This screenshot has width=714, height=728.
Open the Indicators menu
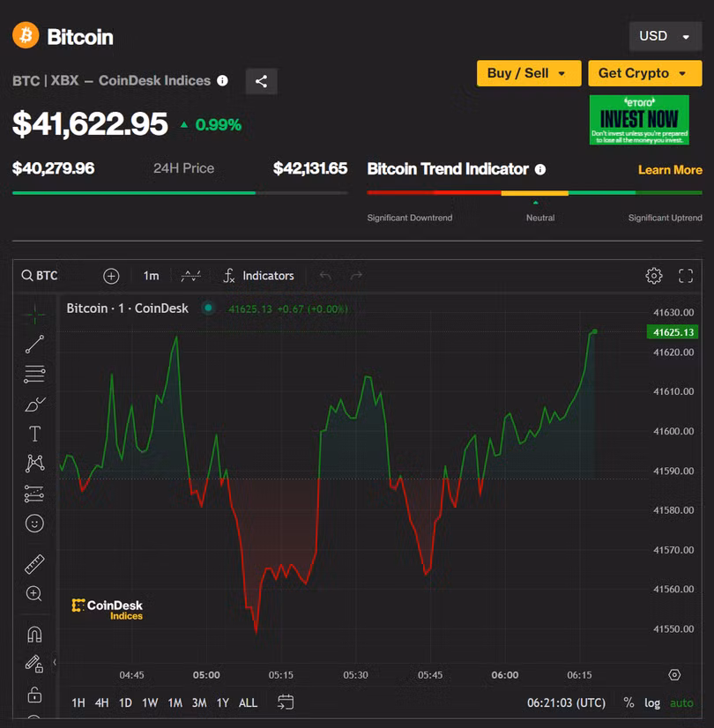point(258,276)
